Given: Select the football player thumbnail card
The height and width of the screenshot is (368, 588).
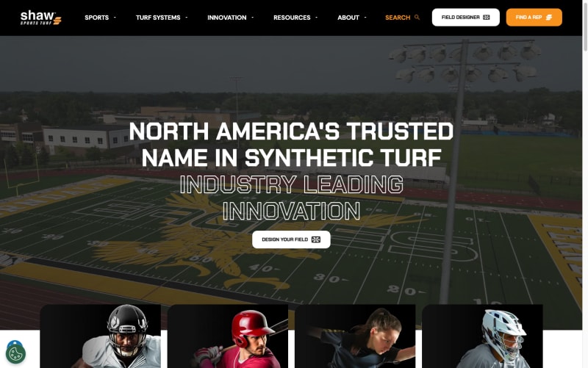Looking at the screenshot, I should pyautogui.click(x=101, y=336).
